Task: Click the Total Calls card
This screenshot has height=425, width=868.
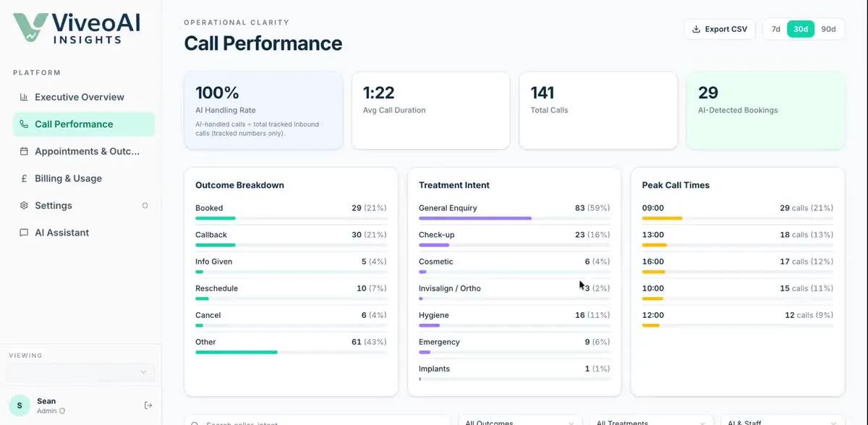Action: click(x=598, y=111)
